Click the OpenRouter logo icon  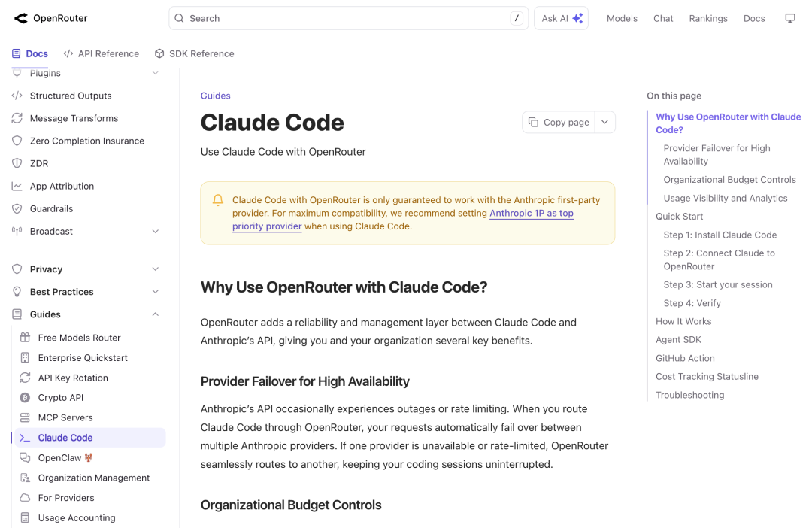point(21,18)
